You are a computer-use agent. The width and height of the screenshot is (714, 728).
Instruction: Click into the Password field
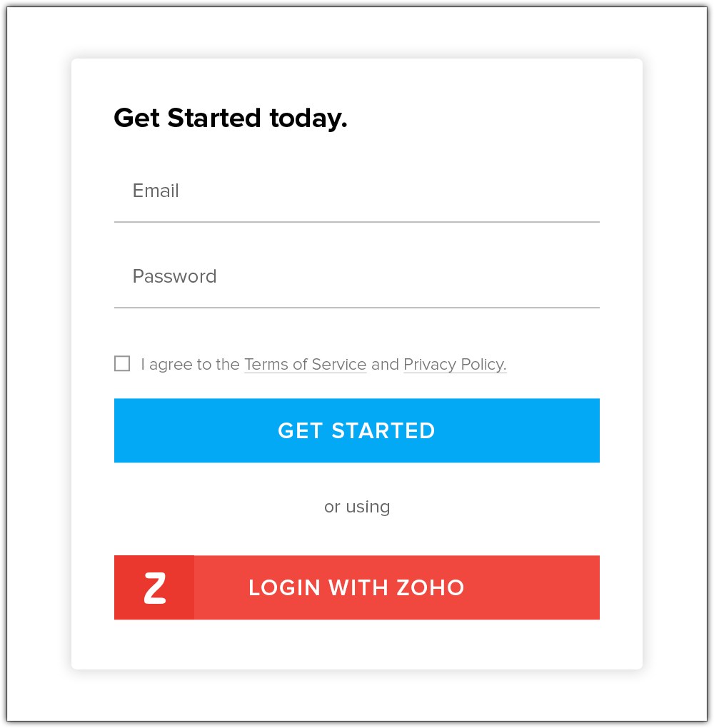click(x=357, y=277)
